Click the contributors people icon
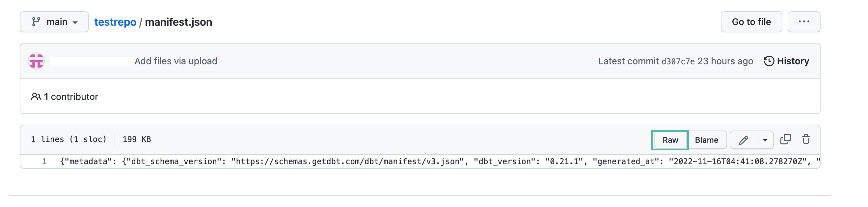The width and height of the screenshot is (868, 207). click(36, 97)
